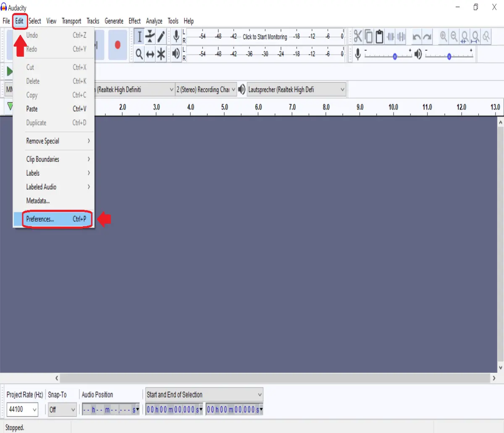The width and height of the screenshot is (504, 433).
Task: Click the Paste clipboard icon
Action: click(379, 37)
